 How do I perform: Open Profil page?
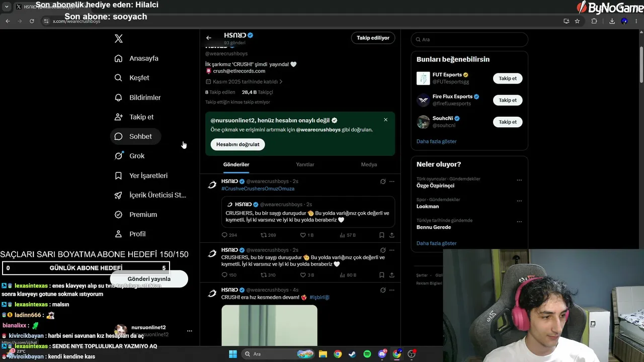coord(130,234)
